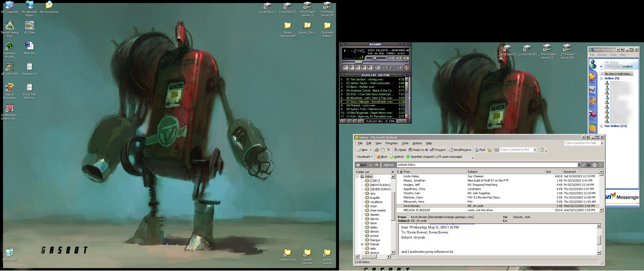Open email from Linda Oakes 'Say Cheese!'
This screenshot has height=271, width=644.
498,176
